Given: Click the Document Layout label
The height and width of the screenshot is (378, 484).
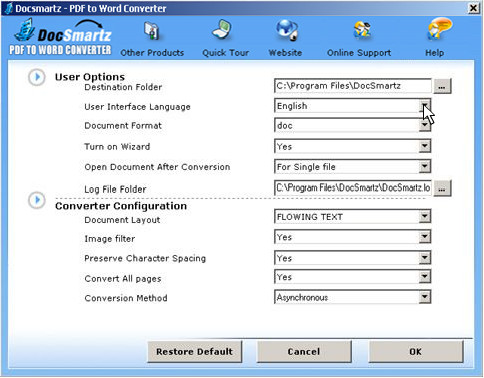Looking at the screenshot, I should tap(122, 220).
